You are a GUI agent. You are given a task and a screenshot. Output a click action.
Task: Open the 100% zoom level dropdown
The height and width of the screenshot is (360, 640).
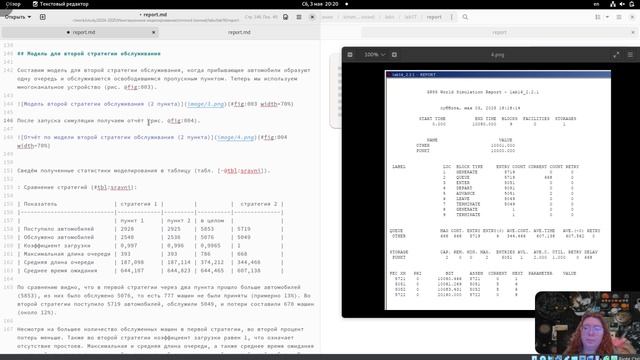tap(374, 55)
